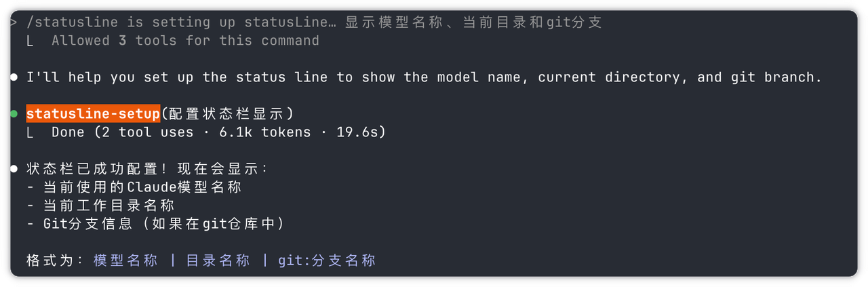The image size is (868, 287).
Task: Click the 当前工作目录名称 list item
Action: coord(108,206)
